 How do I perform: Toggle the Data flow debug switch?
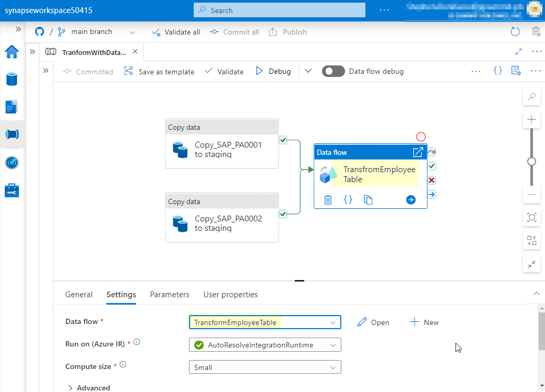tap(333, 71)
